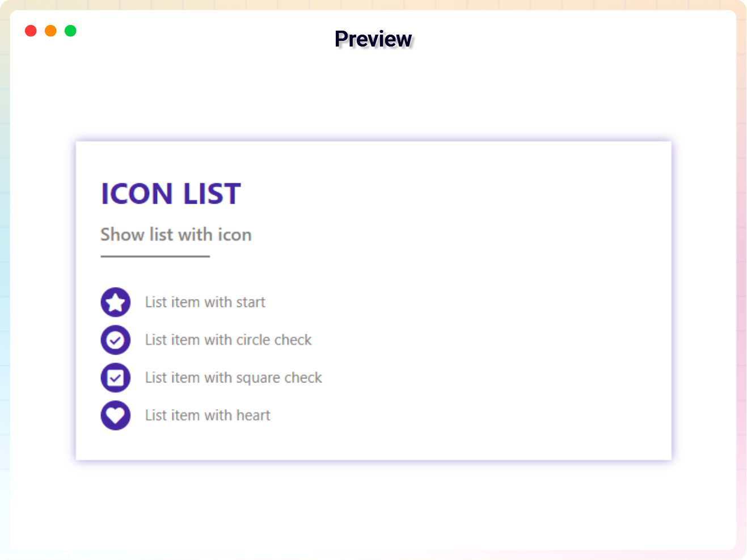
Task: Click the word 'heart' in the last item
Action: point(254,415)
